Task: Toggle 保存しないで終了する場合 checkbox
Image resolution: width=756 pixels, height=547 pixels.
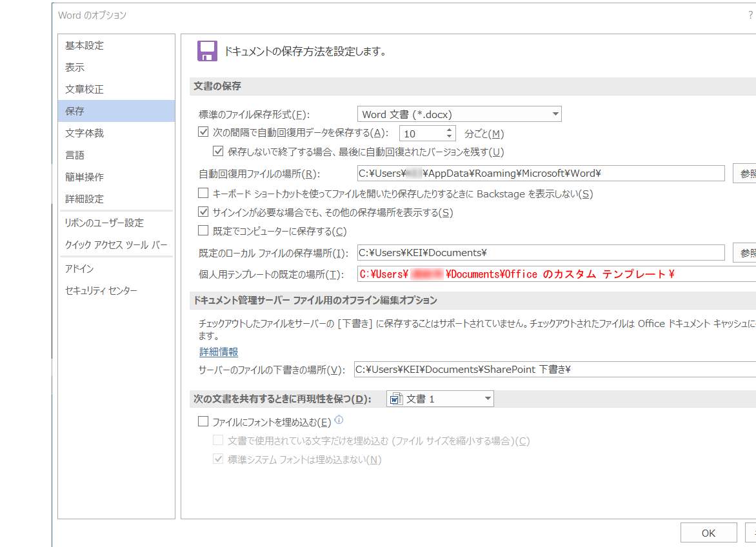Action: coord(218,152)
